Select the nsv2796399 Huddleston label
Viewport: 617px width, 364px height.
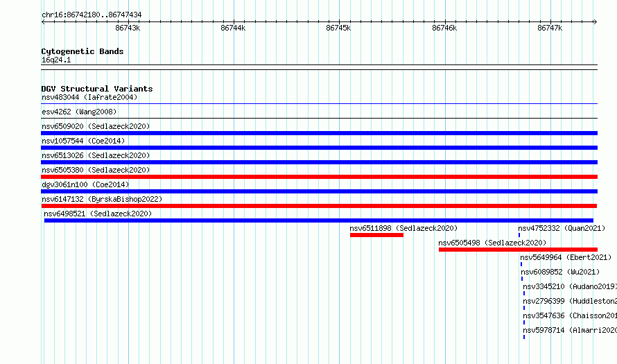pyautogui.click(x=570, y=301)
